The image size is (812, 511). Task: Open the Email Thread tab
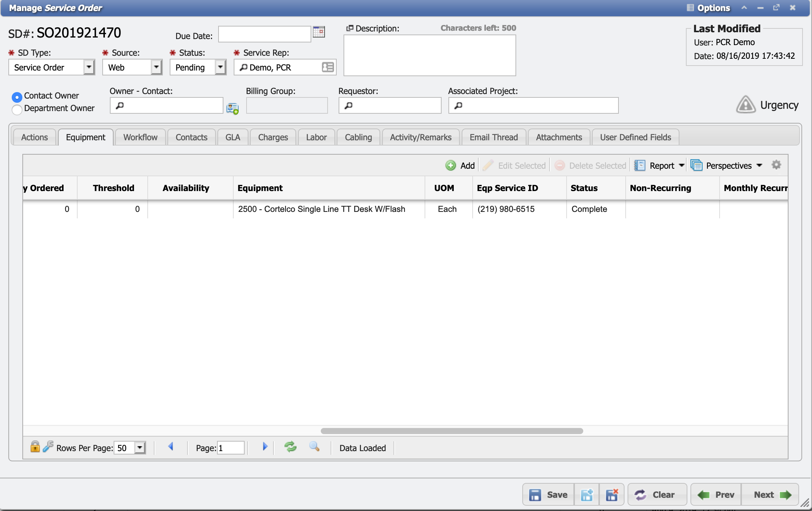493,137
